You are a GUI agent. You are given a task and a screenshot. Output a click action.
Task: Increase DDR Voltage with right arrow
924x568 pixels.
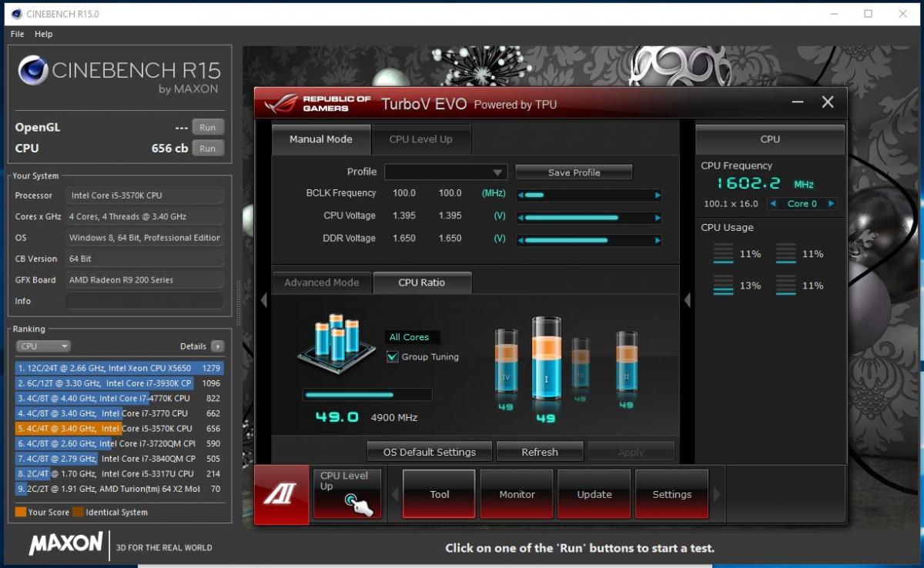657,240
